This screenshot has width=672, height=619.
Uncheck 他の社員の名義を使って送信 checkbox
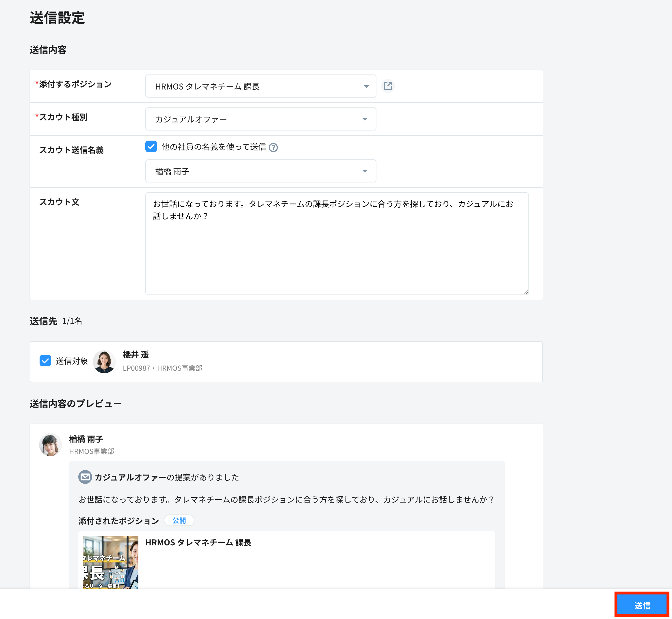pos(151,146)
